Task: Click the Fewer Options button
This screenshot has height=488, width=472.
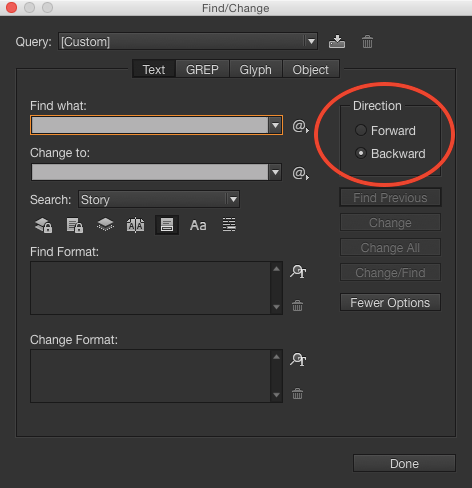Action: coord(390,302)
